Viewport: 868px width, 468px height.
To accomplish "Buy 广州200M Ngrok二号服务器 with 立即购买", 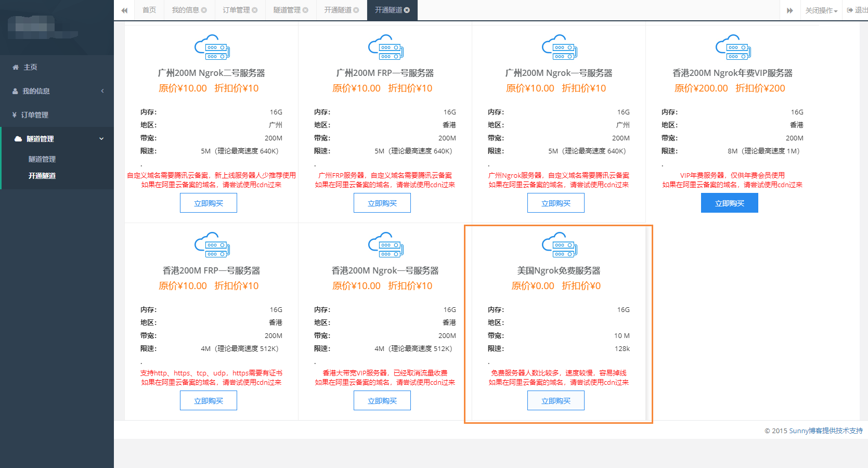I will [209, 203].
